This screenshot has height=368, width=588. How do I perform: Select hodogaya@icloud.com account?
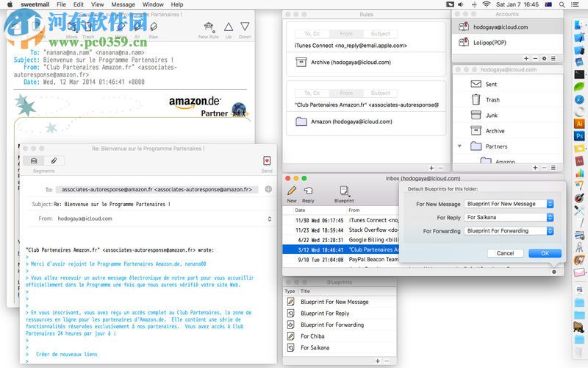point(508,27)
